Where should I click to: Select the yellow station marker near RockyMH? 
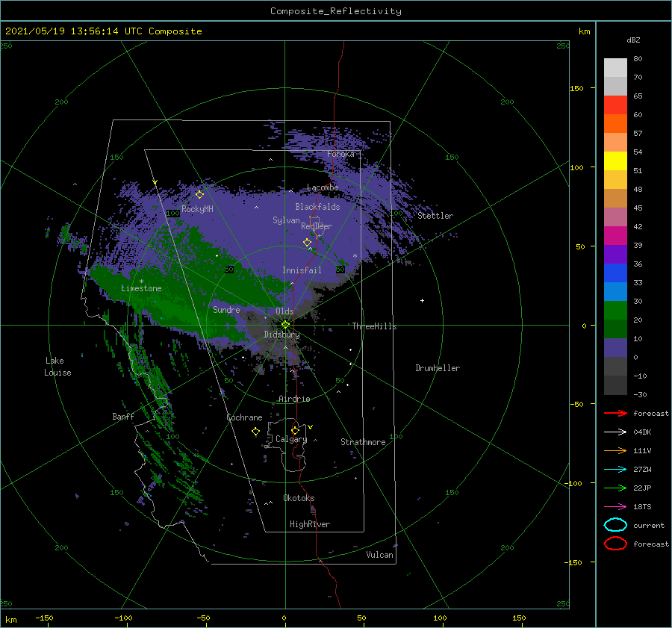pos(199,195)
